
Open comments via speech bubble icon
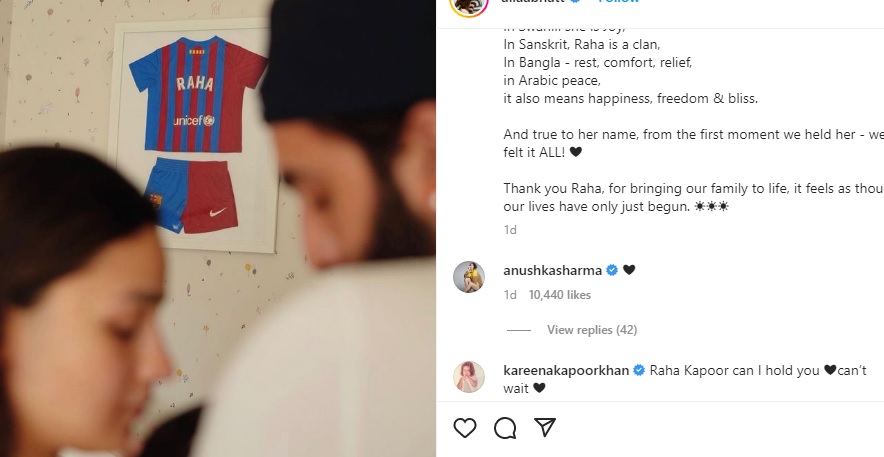click(x=505, y=428)
